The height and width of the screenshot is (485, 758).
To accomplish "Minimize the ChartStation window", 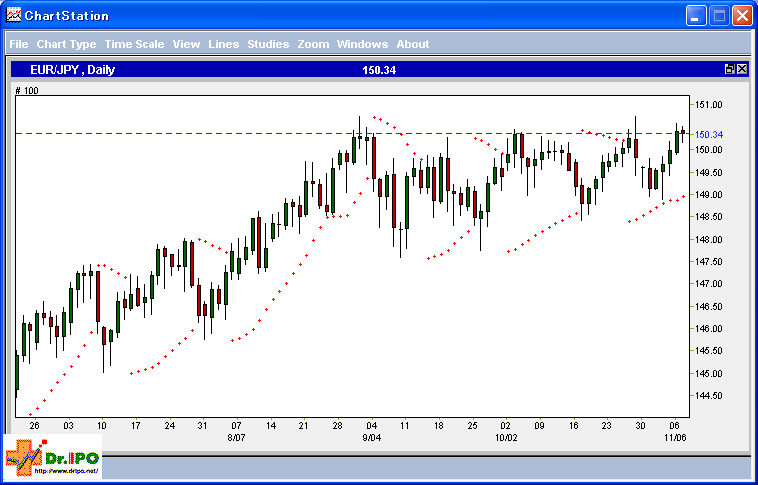I will pyautogui.click(x=697, y=15).
